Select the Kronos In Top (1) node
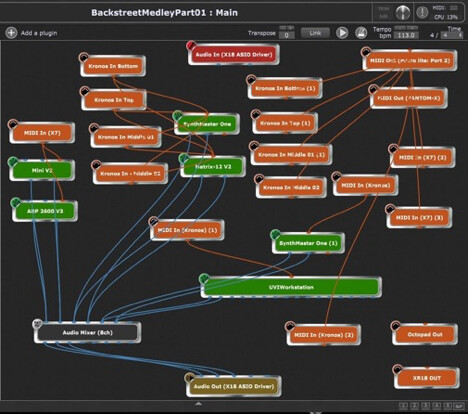 [x=285, y=123]
